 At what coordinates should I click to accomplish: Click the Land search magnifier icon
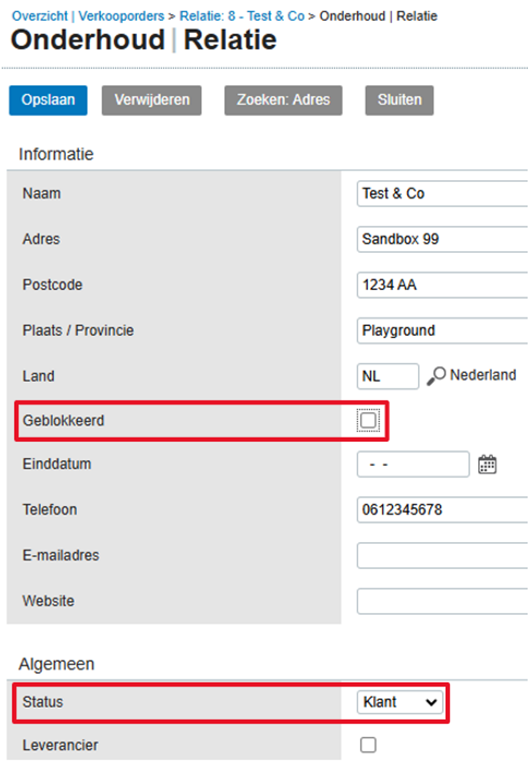(x=436, y=376)
